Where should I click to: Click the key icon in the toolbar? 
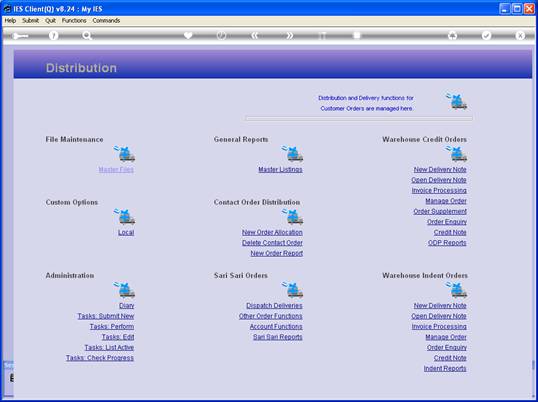point(20,36)
